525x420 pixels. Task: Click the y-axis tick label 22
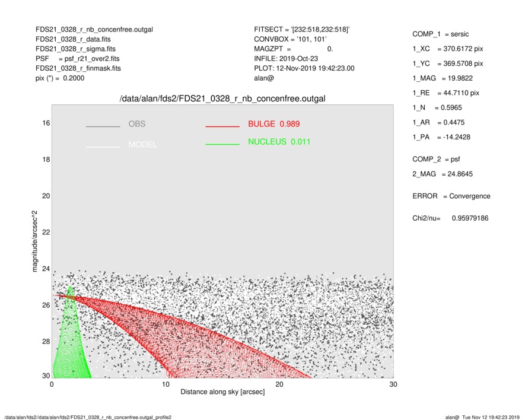(x=46, y=232)
